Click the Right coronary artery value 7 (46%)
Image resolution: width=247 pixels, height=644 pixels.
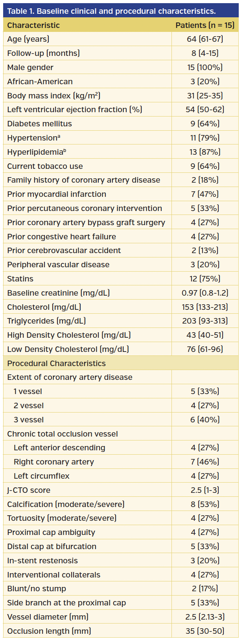coord(205,462)
